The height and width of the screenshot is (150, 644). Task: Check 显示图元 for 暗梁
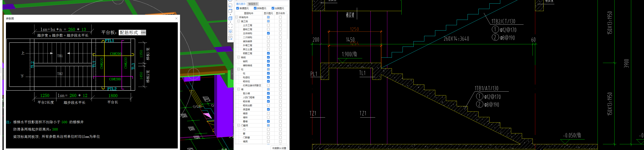coord(268,113)
